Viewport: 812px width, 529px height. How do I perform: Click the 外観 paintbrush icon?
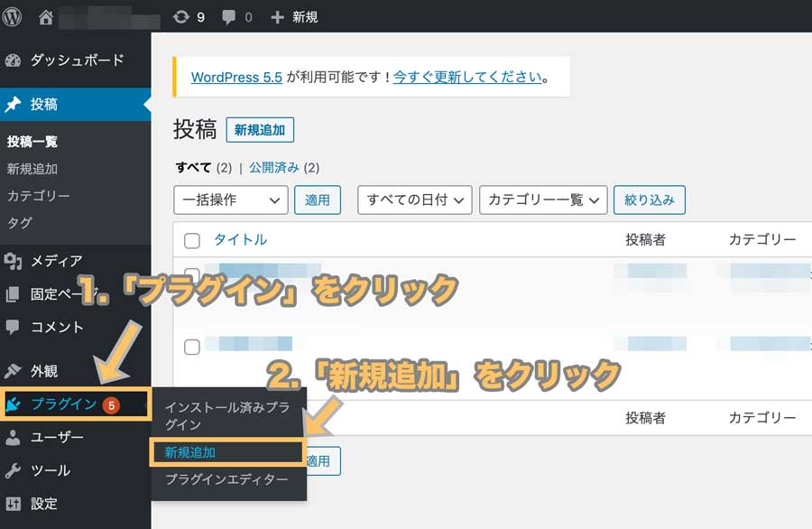pos(13,371)
